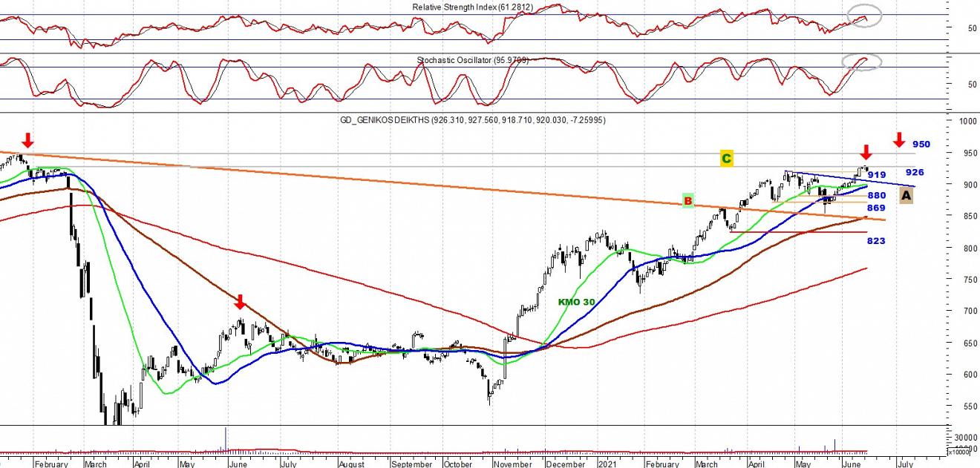Click the red arrow beside the 950 label

(x=899, y=140)
